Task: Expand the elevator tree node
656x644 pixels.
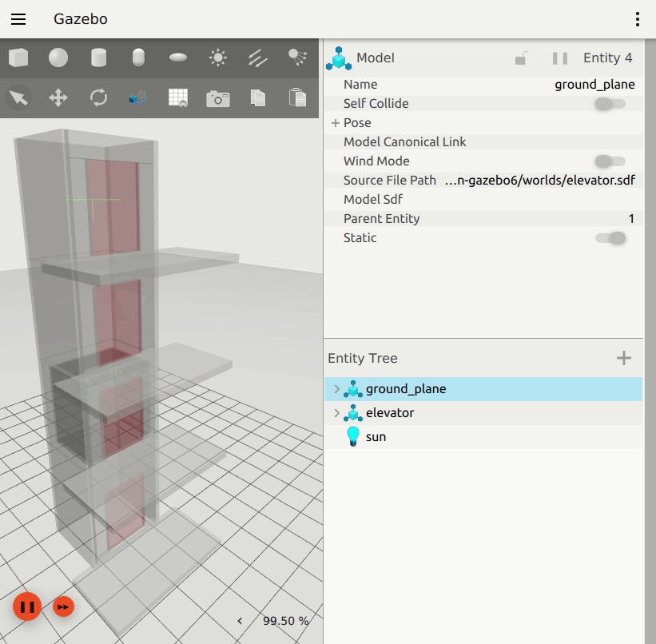Action: [x=336, y=413]
